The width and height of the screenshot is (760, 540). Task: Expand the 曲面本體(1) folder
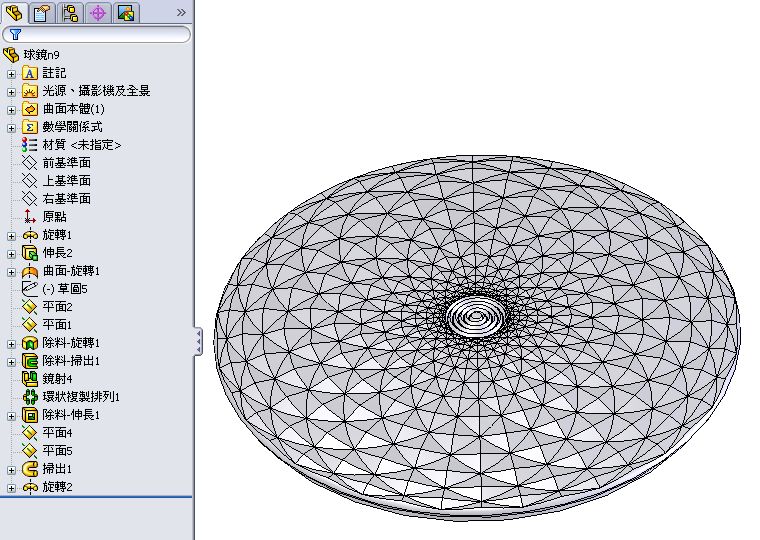tap(11, 110)
